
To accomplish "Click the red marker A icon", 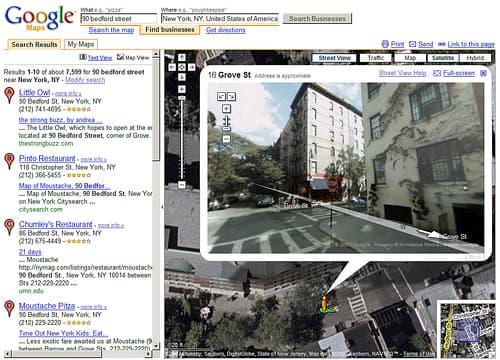I will tap(9, 95).
